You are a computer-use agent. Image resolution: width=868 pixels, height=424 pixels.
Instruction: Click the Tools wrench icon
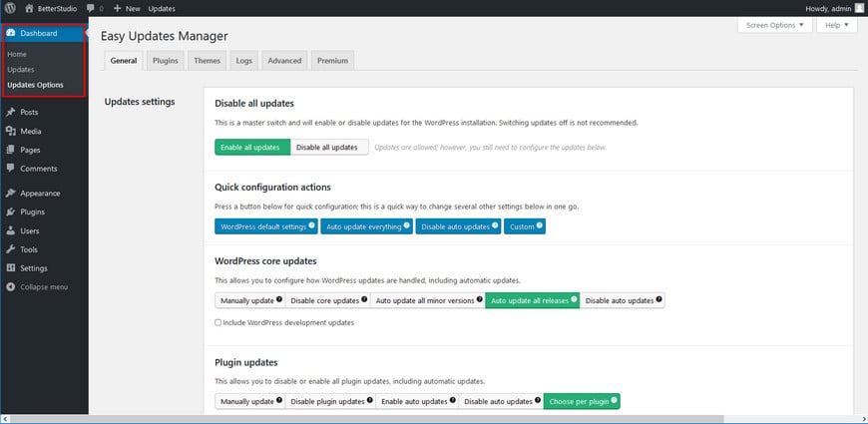point(11,249)
